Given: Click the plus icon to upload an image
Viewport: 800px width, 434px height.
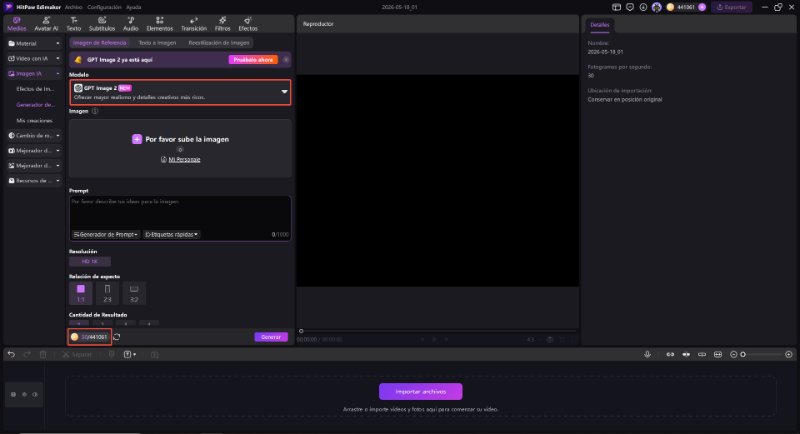Looking at the screenshot, I should [137, 139].
